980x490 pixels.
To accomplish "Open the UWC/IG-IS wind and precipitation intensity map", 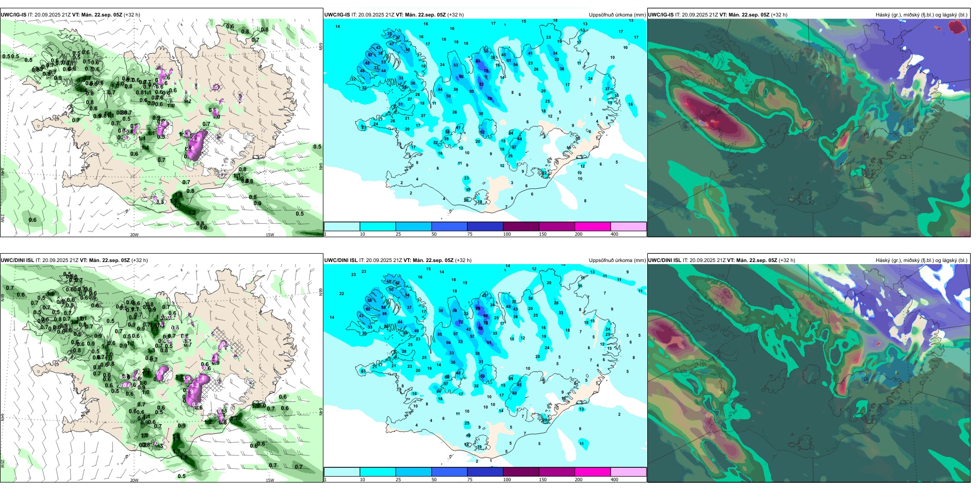I will [x=161, y=128].
